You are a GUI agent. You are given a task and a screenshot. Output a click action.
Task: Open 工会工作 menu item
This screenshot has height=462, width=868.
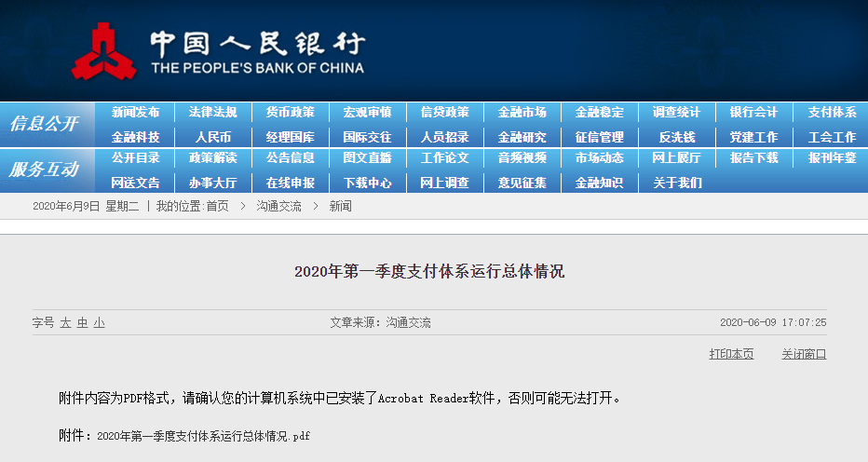832,137
